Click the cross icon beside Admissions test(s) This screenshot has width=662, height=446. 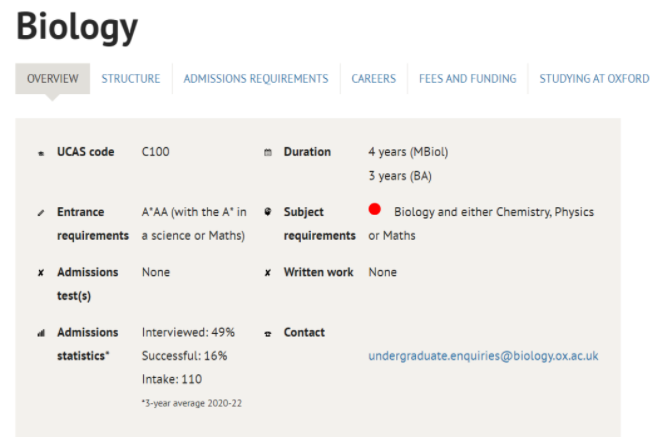pyautogui.click(x=41, y=273)
